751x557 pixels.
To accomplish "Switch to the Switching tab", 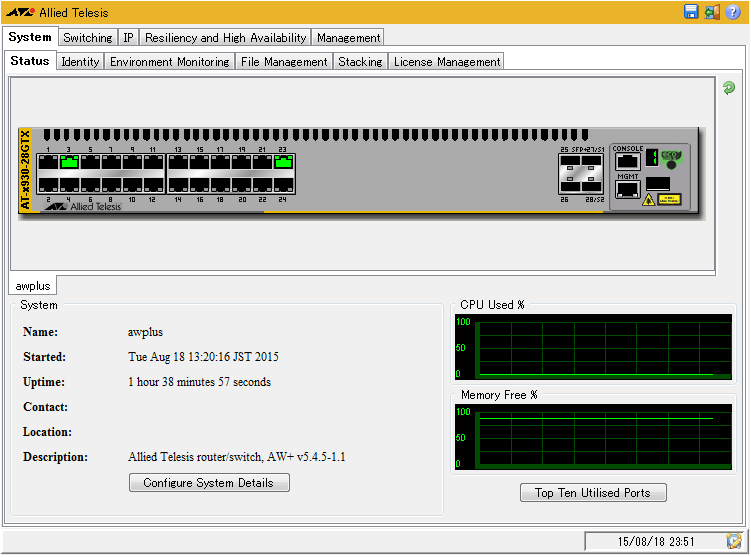I will [88, 37].
